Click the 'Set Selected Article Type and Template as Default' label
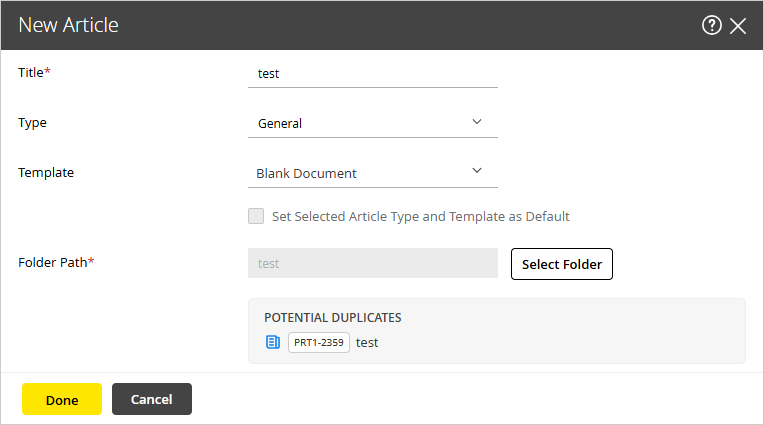 pyautogui.click(x=420, y=216)
